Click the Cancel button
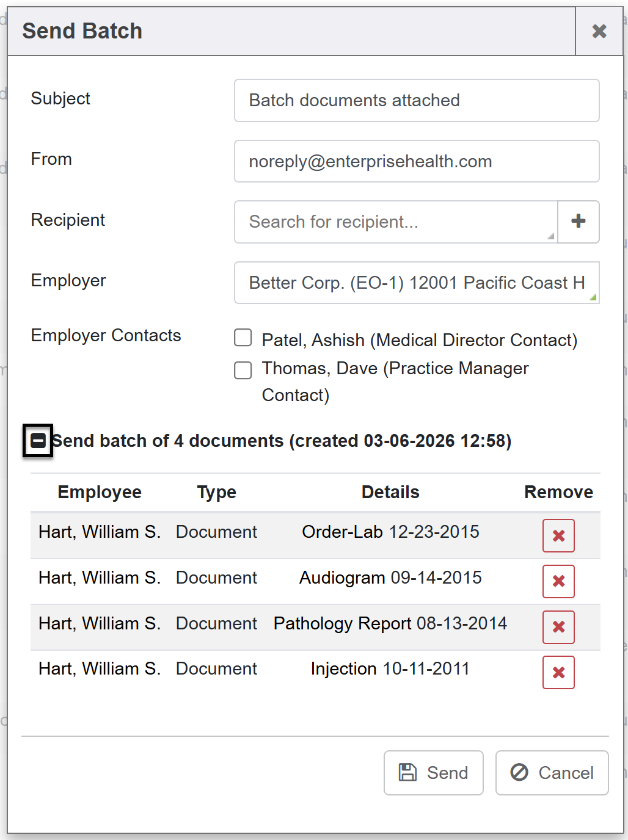 [x=552, y=772]
